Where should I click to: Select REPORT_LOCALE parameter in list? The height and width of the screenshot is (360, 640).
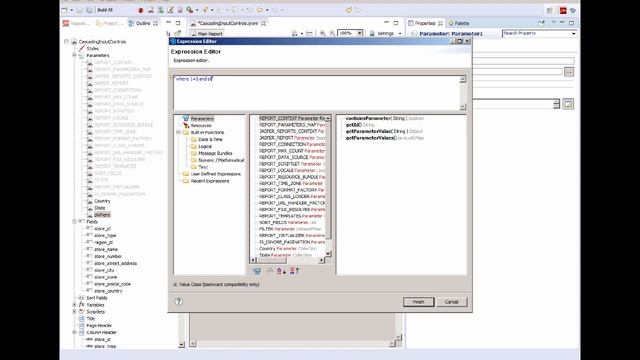tap(292, 170)
